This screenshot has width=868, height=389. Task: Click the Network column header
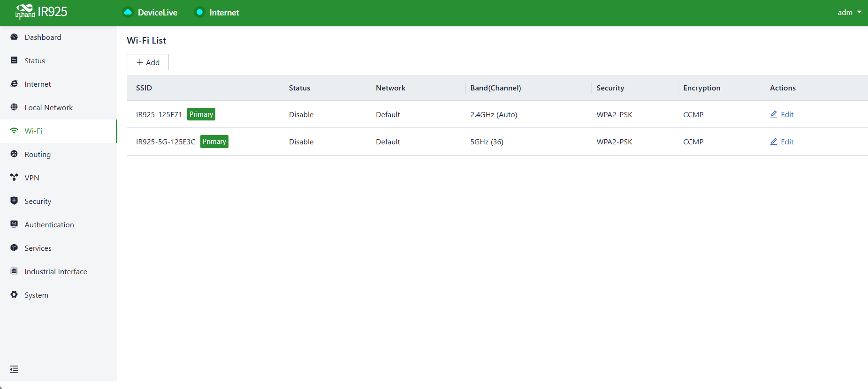[391, 88]
